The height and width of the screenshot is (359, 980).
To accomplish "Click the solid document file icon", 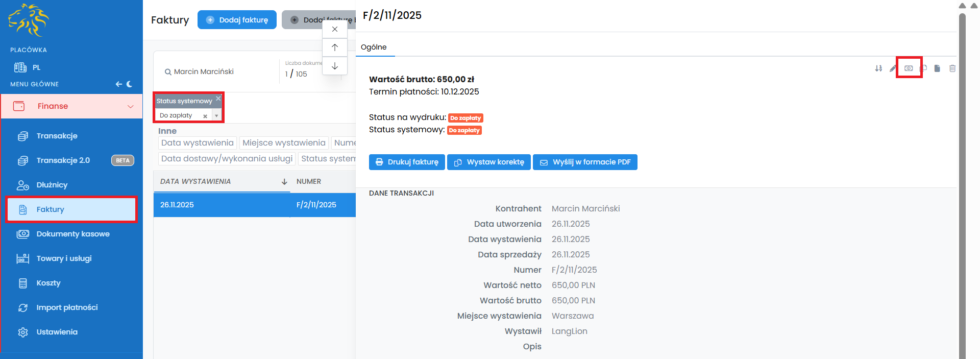I will click(x=937, y=68).
